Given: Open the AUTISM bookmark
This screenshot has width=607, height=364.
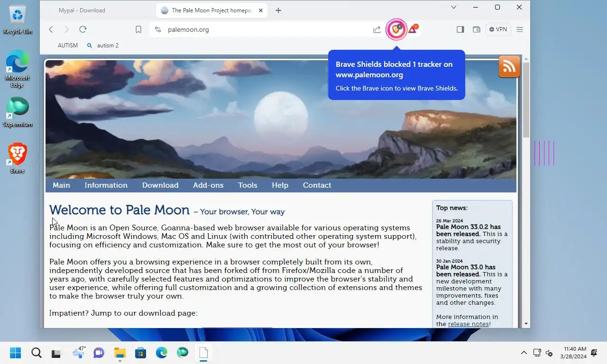Looking at the screenshot, I should (x=68, y=45).
